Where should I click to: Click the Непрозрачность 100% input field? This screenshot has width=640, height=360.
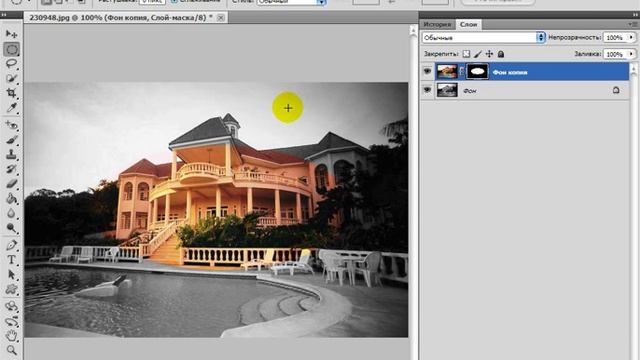pyautogui.click(x=615, y=38)
